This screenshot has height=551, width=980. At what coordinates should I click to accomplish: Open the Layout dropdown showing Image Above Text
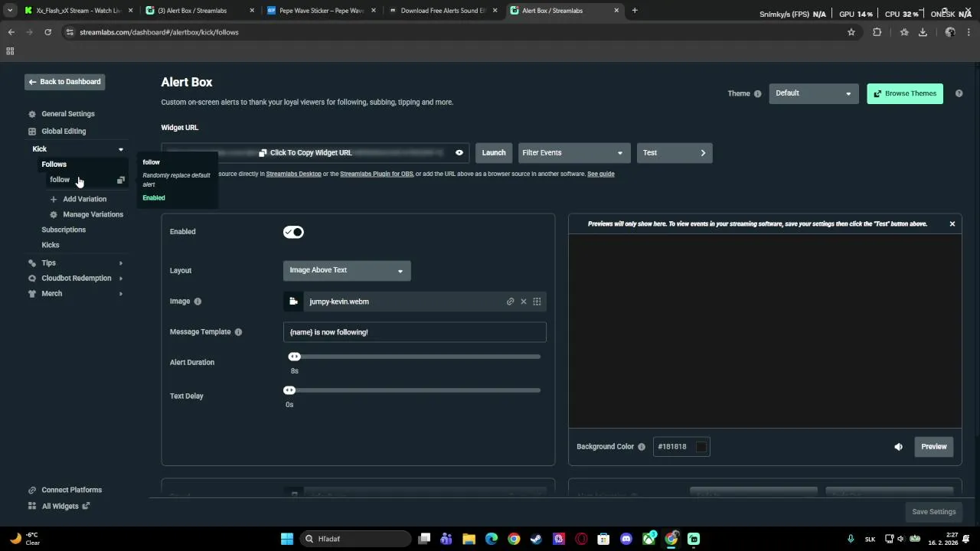pos(347,270)
